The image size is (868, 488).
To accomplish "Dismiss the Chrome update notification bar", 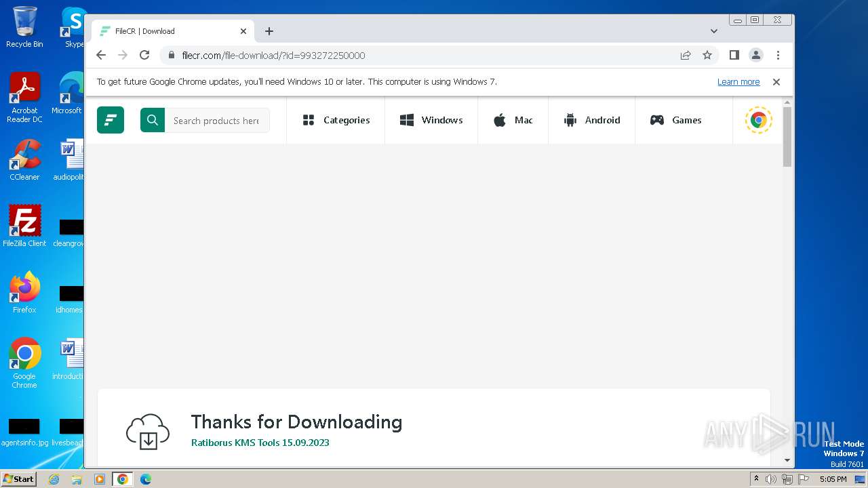I will 776,81.
